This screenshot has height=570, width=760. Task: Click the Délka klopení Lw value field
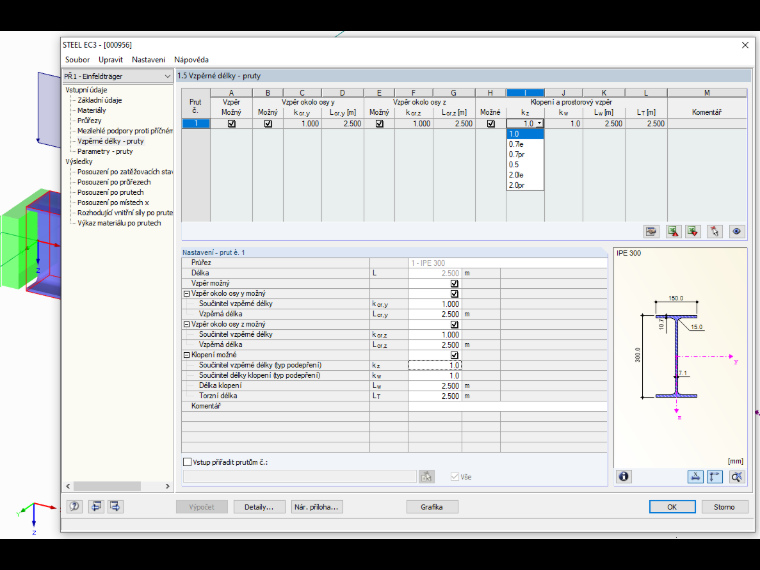pos(435,386)
